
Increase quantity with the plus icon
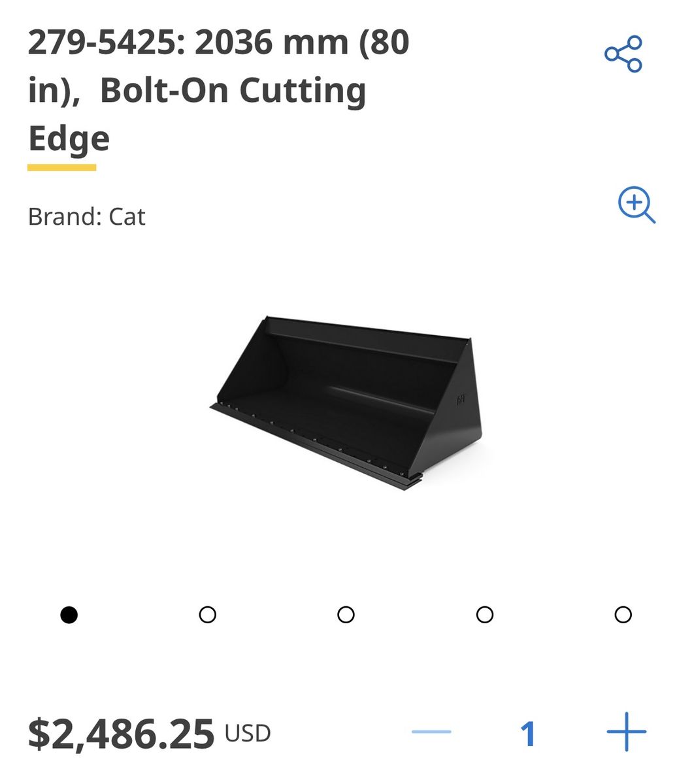pos(626,732)
